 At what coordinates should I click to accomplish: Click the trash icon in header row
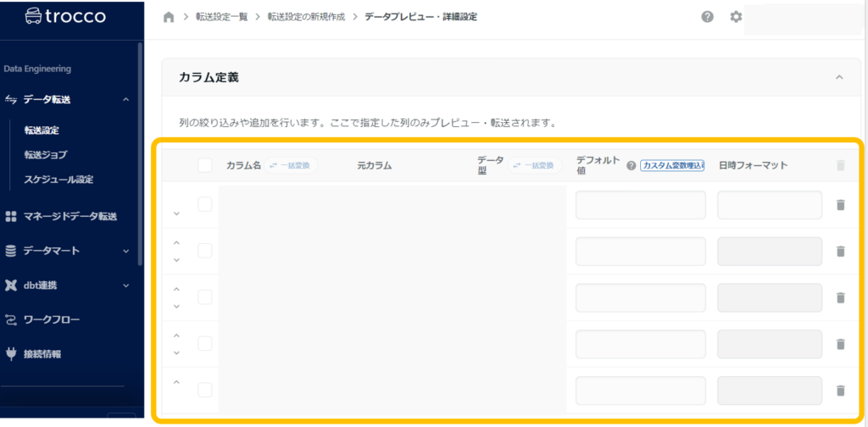point(840,166)
